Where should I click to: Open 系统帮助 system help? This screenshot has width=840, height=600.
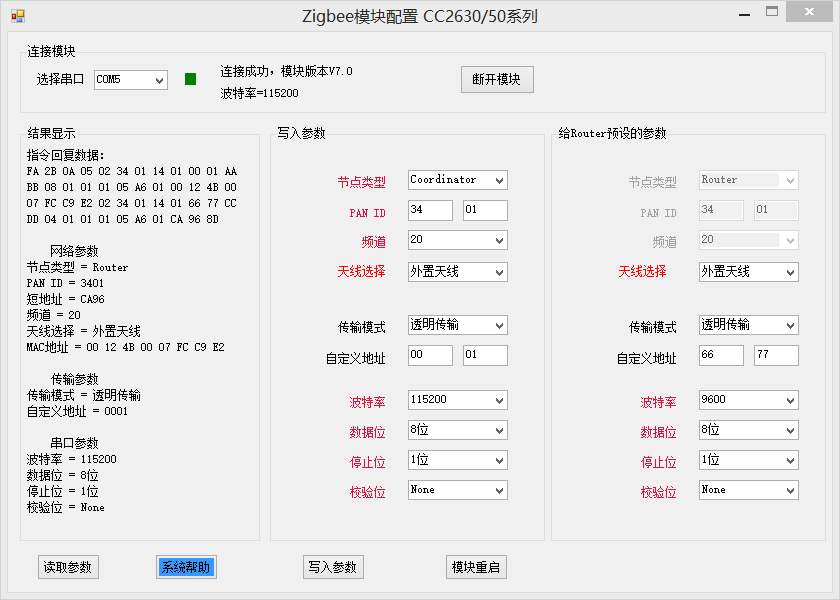[x=186, y=566]
